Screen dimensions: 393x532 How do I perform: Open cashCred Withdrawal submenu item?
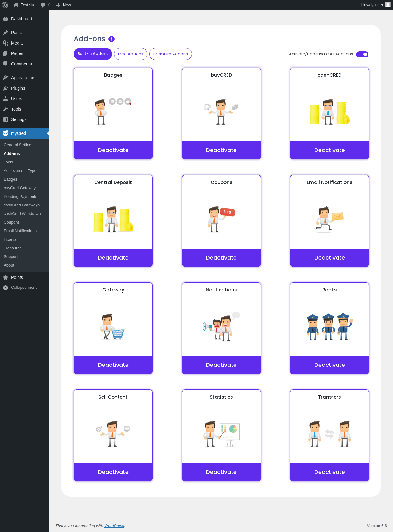point(25,214)
